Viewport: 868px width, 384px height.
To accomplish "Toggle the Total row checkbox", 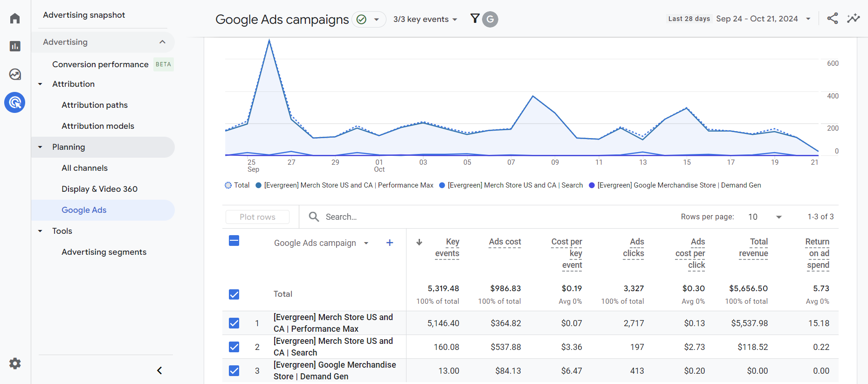I will coord(234,294).
